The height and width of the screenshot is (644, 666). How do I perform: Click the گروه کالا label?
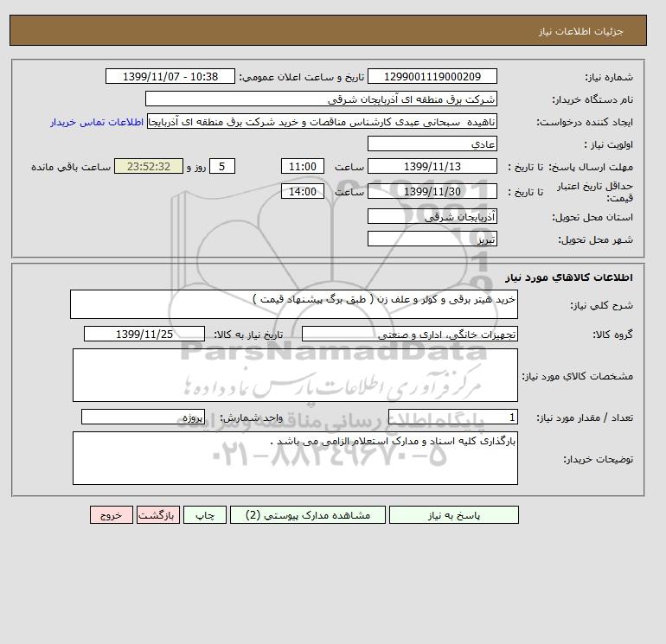[612, 335]
